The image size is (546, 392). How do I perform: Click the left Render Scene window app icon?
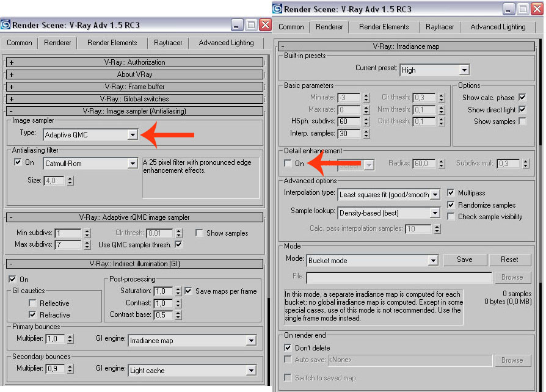(5, 24)
